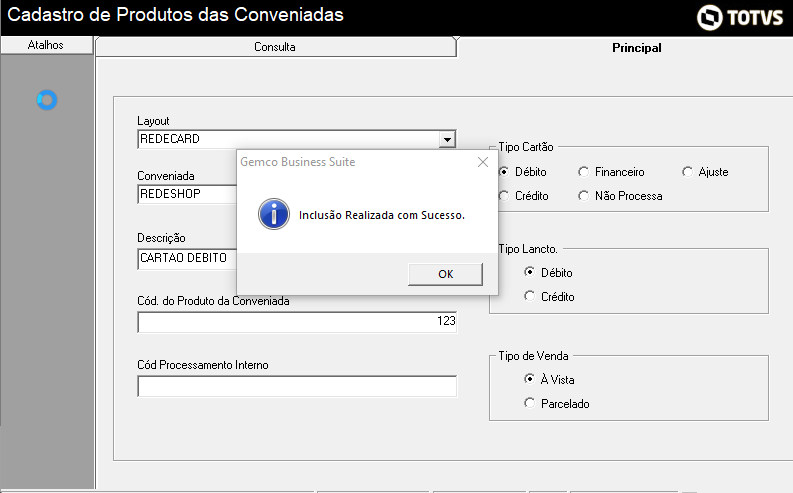Click the Conveniada field showing REDESHOP

(187, 194)
